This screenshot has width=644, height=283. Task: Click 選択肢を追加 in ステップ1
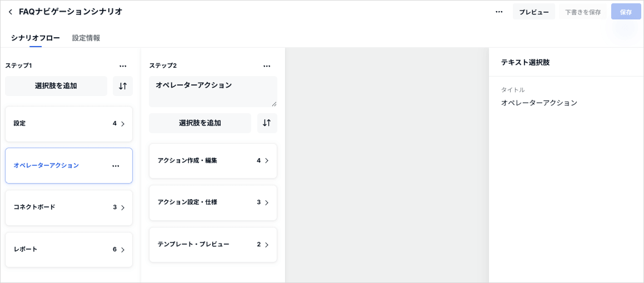pos(56,86)
